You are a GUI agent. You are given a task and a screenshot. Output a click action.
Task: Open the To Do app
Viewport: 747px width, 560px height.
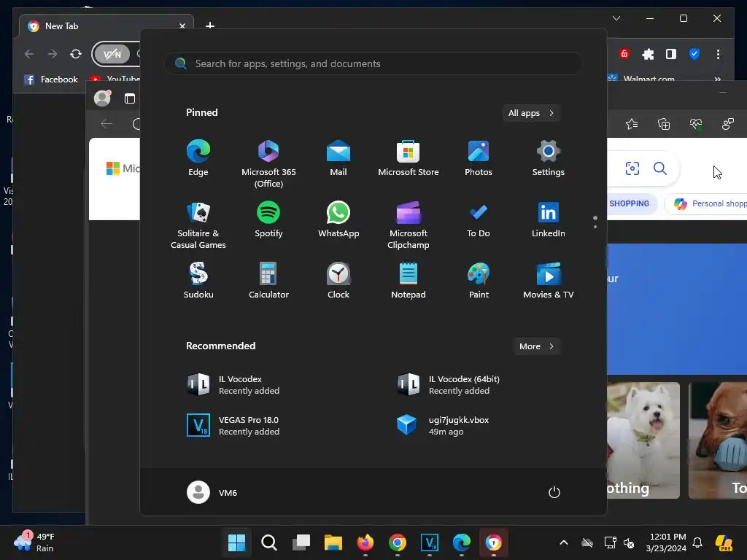pyautogui.click(x=479, y=220)
